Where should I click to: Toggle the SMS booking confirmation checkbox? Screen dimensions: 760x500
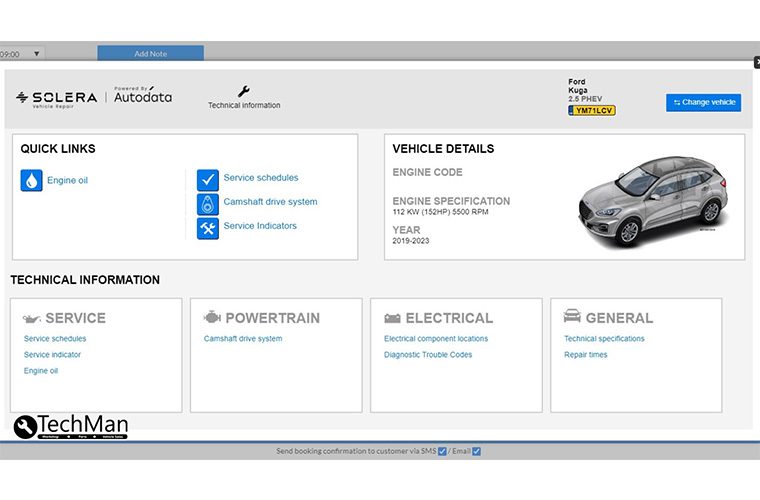click(x=442, y=451)
